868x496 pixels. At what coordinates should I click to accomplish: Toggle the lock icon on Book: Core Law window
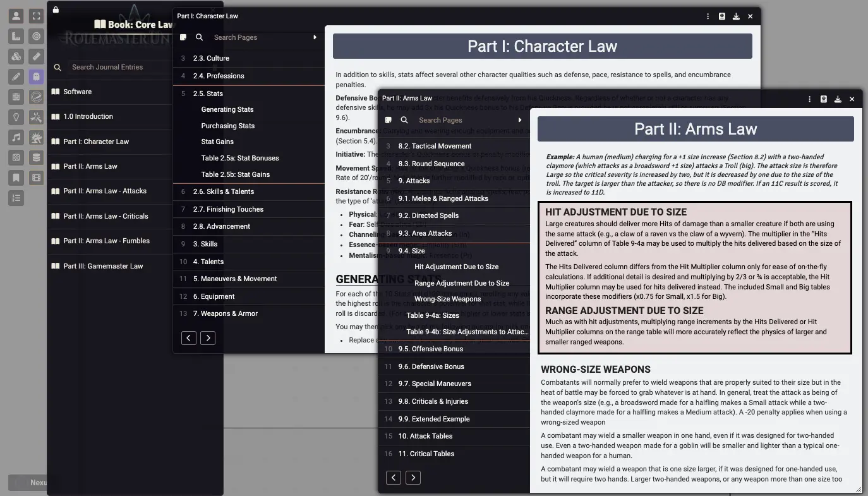56,9
